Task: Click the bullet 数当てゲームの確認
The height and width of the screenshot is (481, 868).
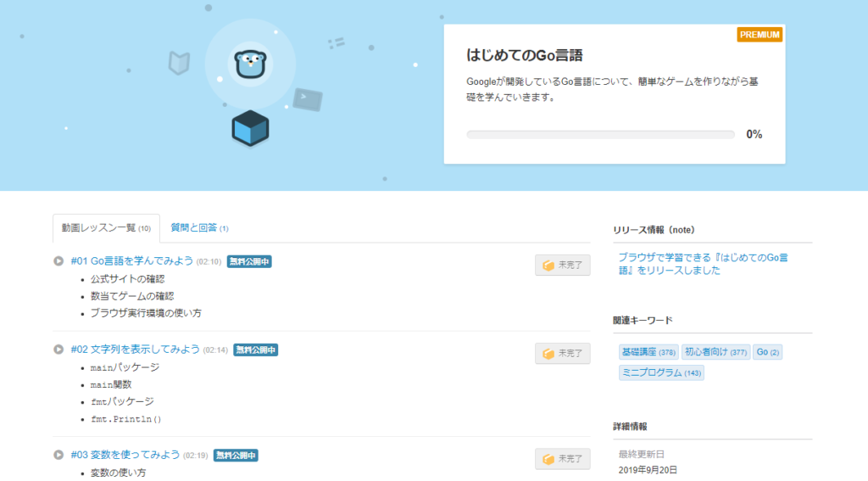Action: coord(131,296)
